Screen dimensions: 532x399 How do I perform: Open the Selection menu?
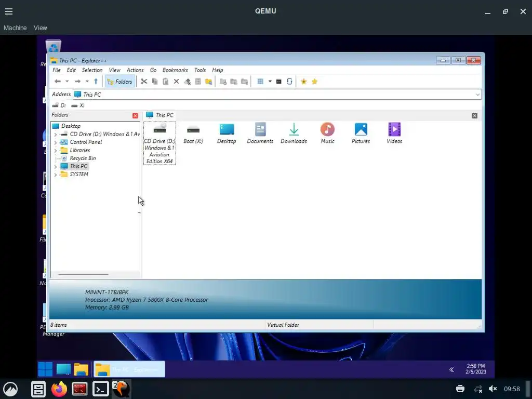pos(92,70)
